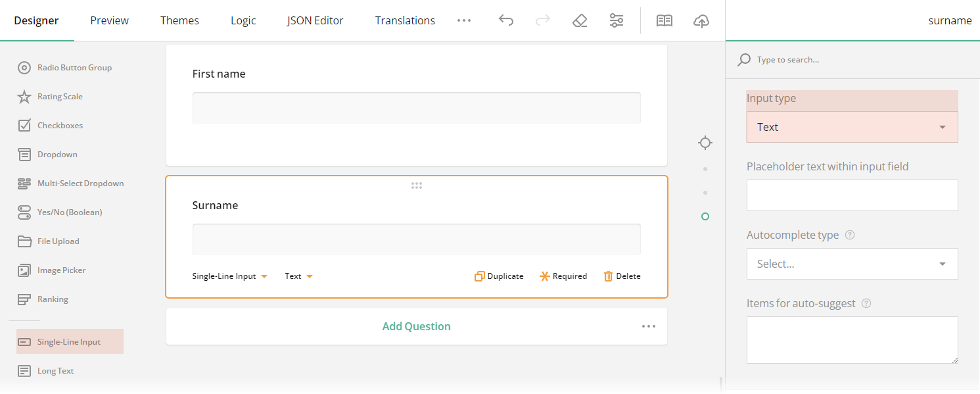
Task: Add a Yes/No (Boolean) question
Action: coord(70,212)
